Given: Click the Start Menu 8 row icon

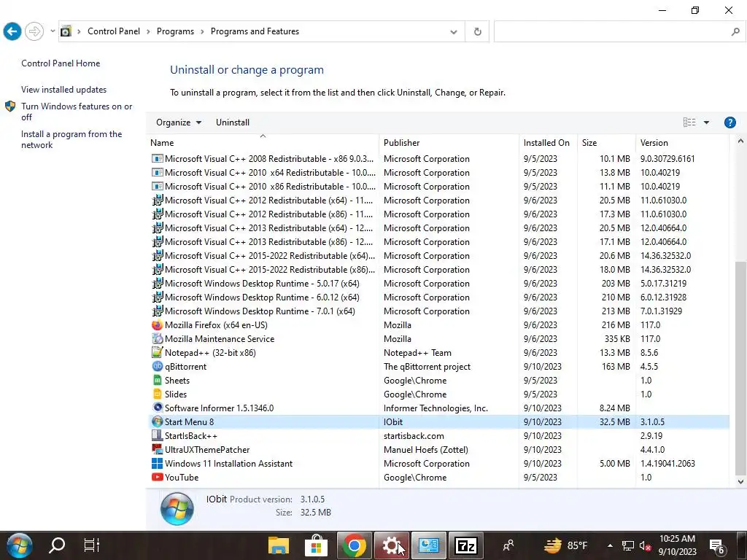Looking at the screenshot, I should (158, 422).
